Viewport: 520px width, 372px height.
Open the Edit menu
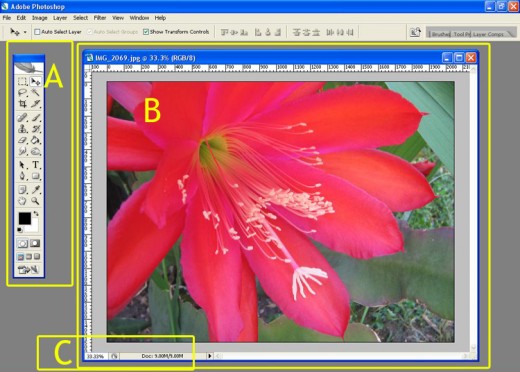(21, 18)
